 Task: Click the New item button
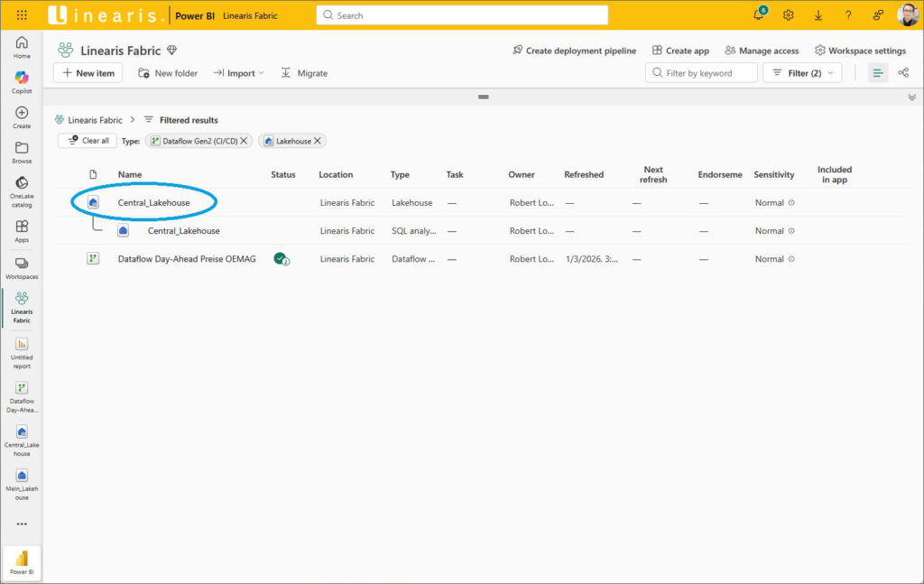tap(88, 73)
